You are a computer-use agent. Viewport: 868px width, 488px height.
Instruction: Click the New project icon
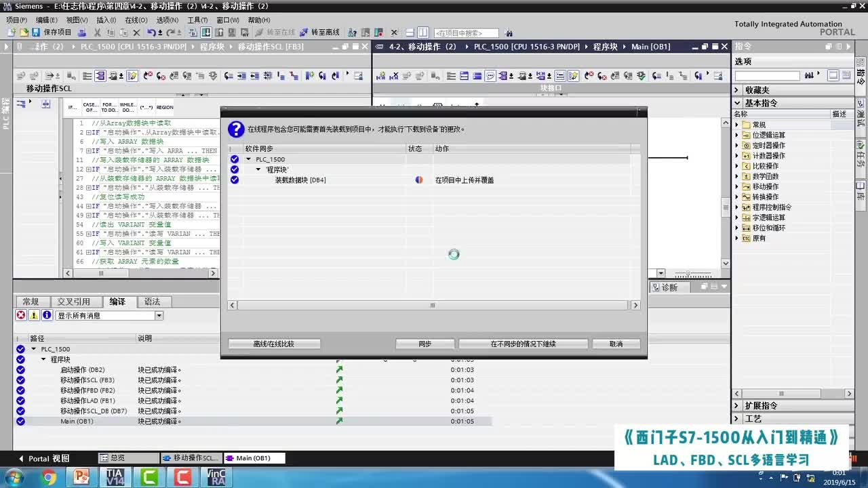(12, 32)
